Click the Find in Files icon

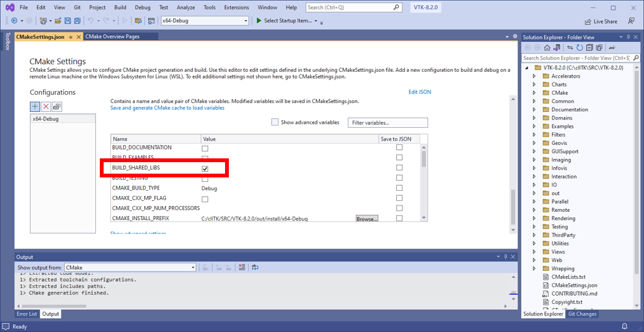[139, 20]
